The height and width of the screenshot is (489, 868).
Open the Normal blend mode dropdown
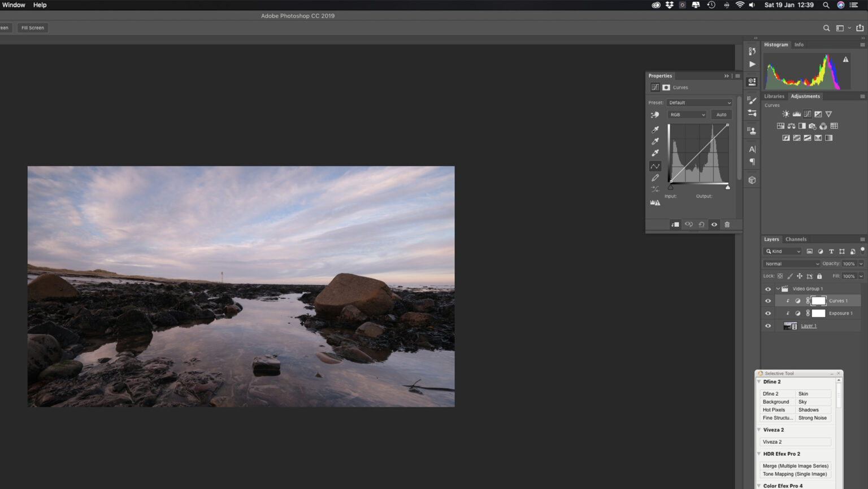pyautogui.click(x=791, y=263)
